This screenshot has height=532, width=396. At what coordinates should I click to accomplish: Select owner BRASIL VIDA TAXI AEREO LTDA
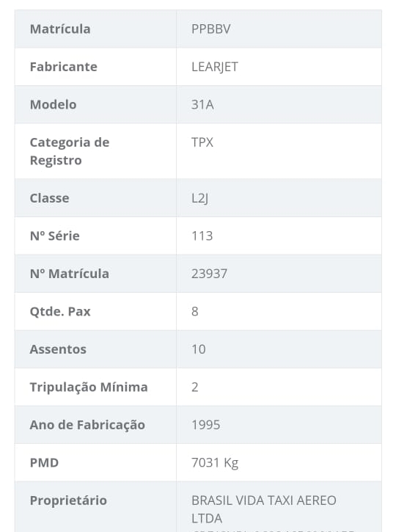[x=264, y=509]
